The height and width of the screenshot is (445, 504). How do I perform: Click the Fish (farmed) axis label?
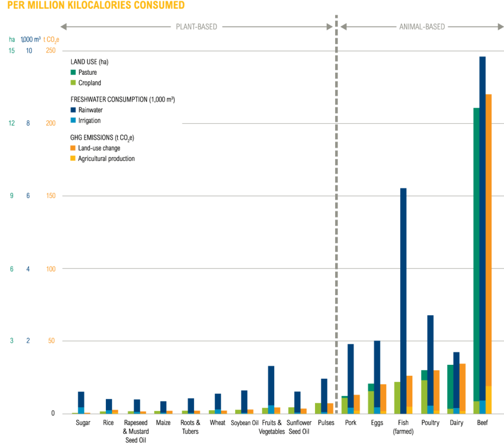[403, 426]
